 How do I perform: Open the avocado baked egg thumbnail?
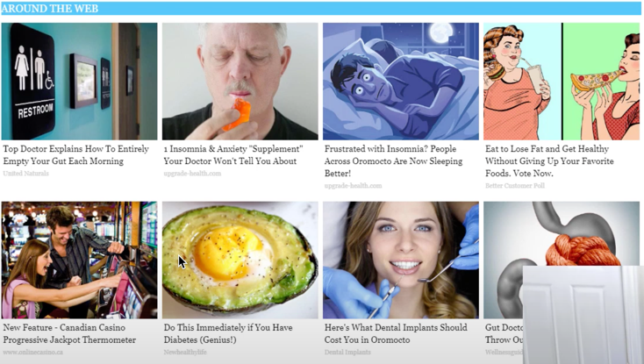tap(240, 260)
